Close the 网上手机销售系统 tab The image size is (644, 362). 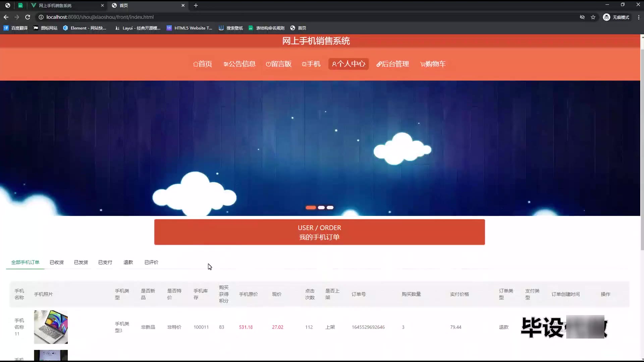click(x=102, y=5)
